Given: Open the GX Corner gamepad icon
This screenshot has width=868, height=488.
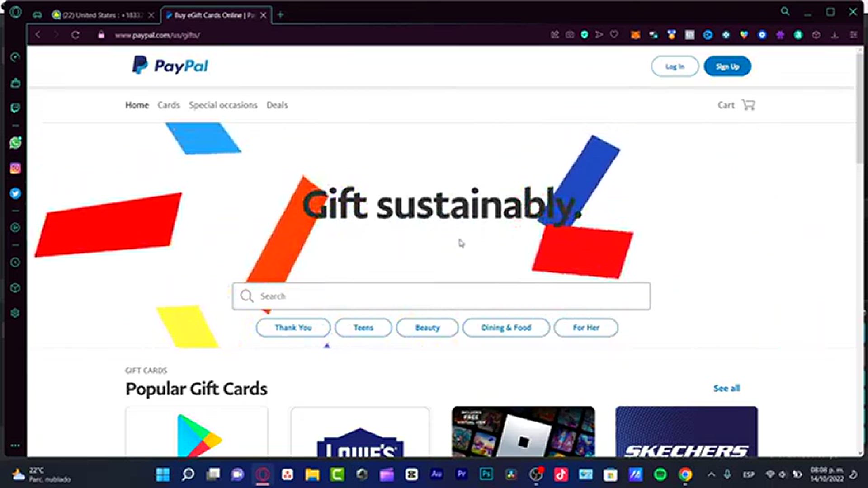Looking at the screenshot, I should tap(38, 15).
